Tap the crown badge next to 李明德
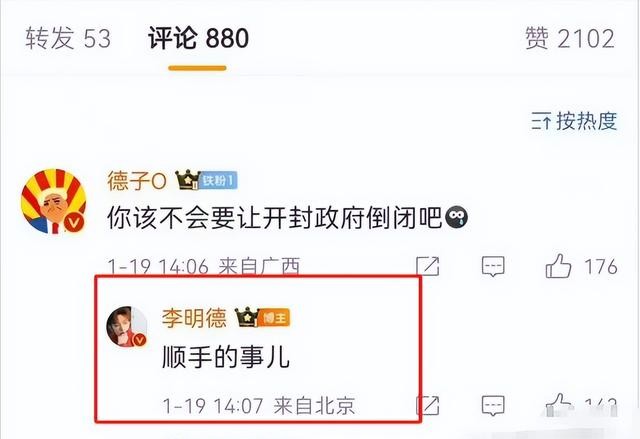640x439 pixels. [247, 317]
